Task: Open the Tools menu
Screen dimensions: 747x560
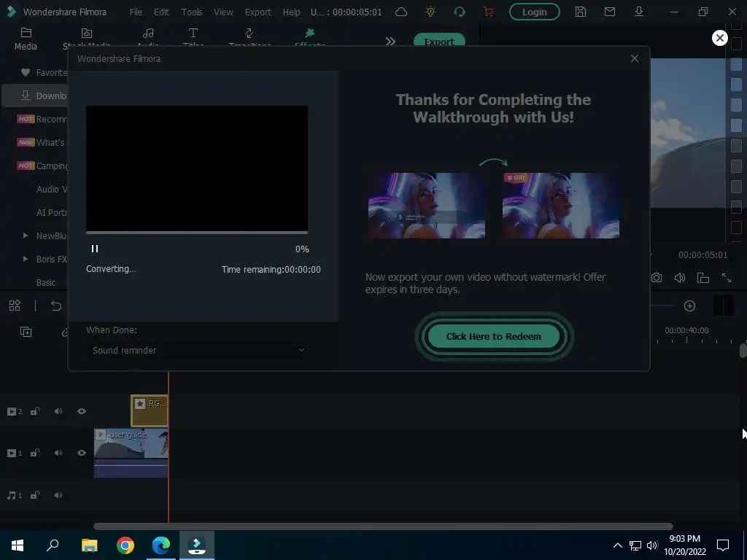Action: 192,12
